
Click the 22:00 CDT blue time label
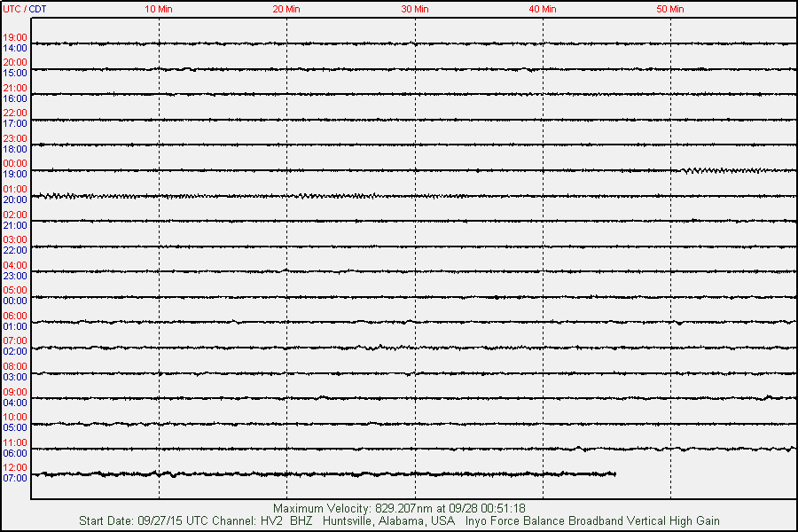15,250
